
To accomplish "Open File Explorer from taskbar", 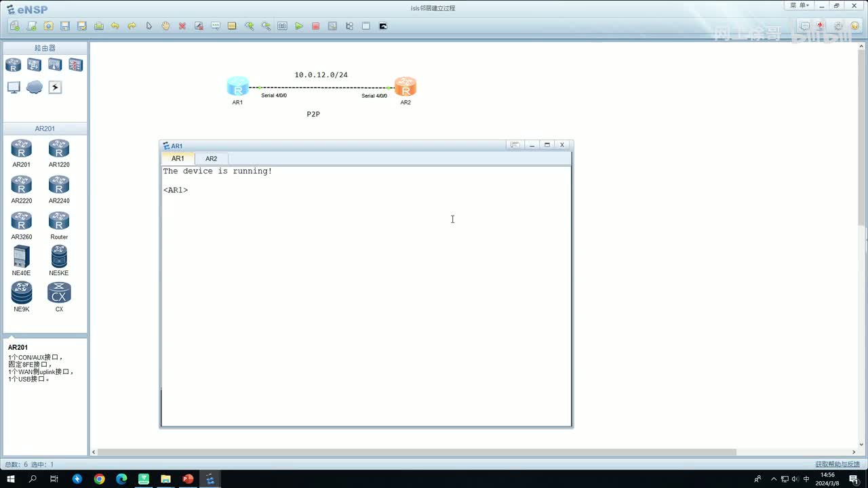I will (165, 479).
